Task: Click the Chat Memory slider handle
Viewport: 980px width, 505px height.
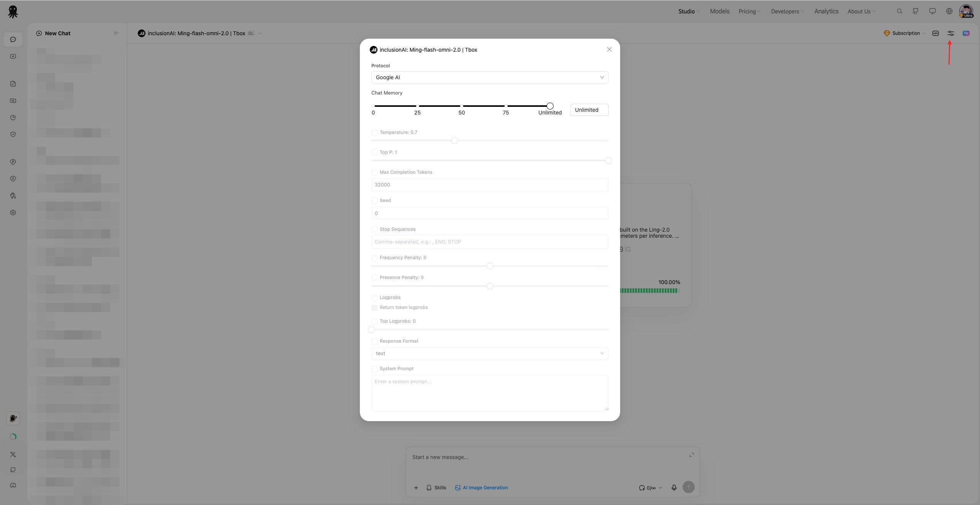Action: tap(550, 106)
